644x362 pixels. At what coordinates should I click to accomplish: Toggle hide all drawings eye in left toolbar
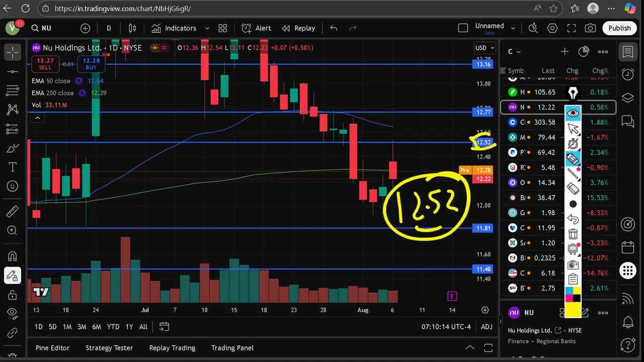(x=13, y=313)
